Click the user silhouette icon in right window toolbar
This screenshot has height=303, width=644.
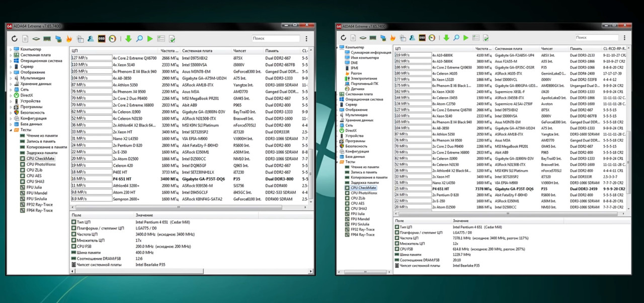[x=412, y=38]
